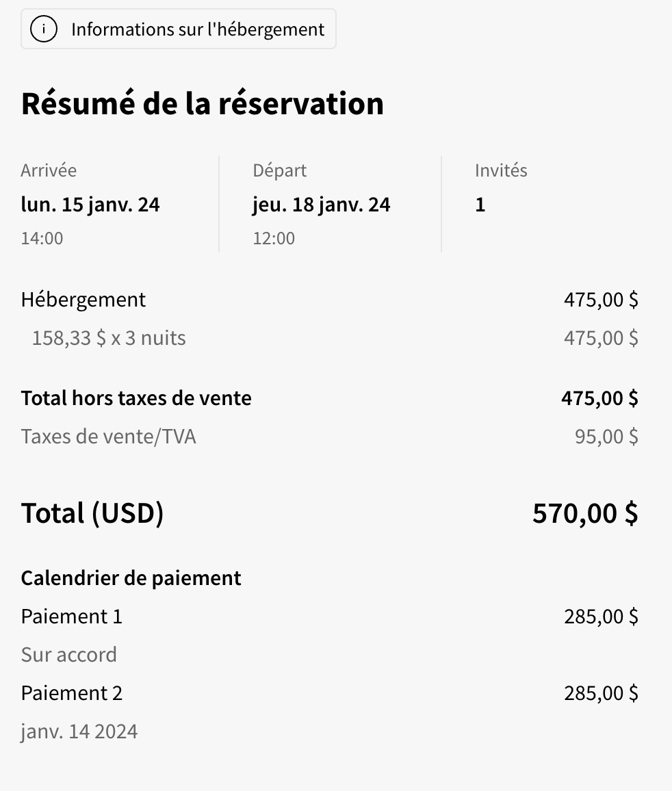This screenshot has width=672, height=791.
Task: Click the janv. 14 2024 payment date
Action: pyautogui.click(x=79, y=731)
